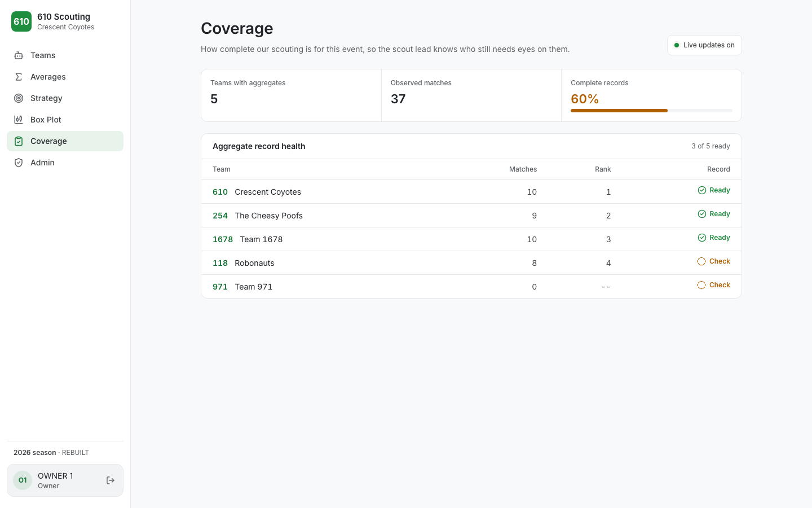This screenshot has width=812, height=508.
Task: Open team 118 link
Action: (220, 263)
